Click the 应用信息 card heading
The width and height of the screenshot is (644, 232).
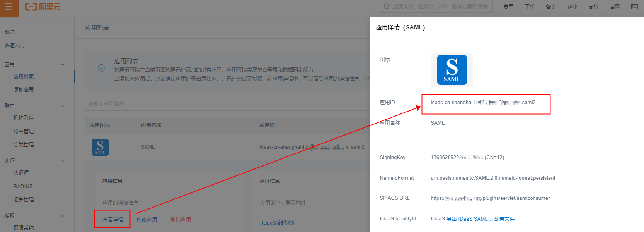pos(112,181)
